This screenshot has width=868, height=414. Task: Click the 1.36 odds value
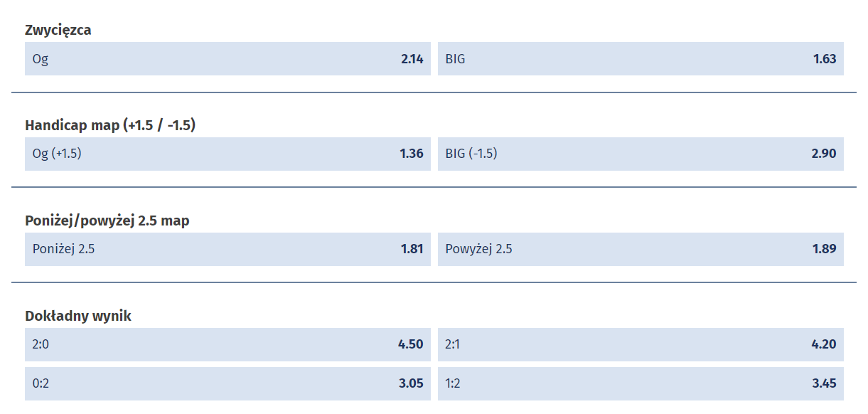tap(412, 154)
